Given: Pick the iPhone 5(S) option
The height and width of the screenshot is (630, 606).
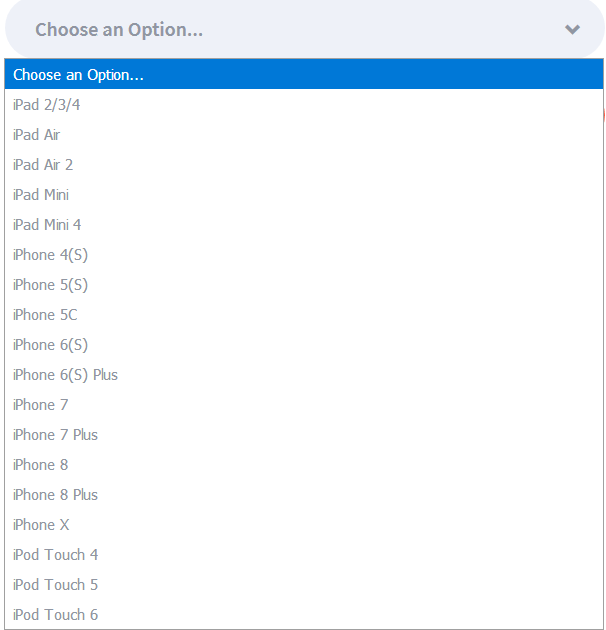Looking at the screenshot, I should pyautogui.click(x=50, y=285).
